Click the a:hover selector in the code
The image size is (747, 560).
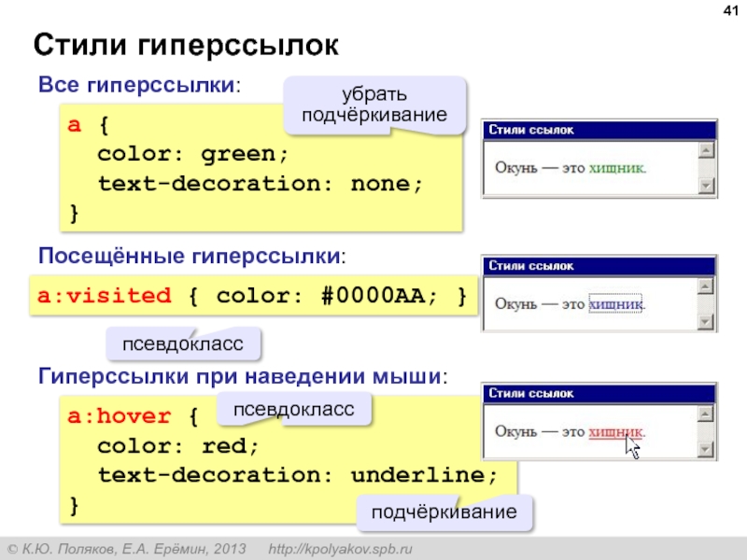click(120, 416)
